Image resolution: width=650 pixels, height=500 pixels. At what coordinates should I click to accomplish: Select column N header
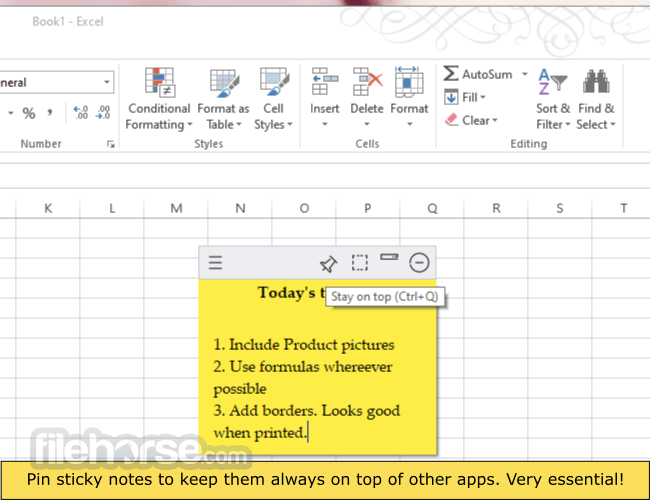(240, 208)
